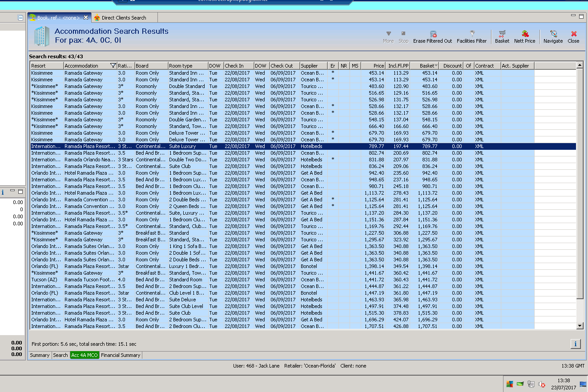
Task: Click the Ramada Orlando Nea... accommodation cell
Action: 90,160
